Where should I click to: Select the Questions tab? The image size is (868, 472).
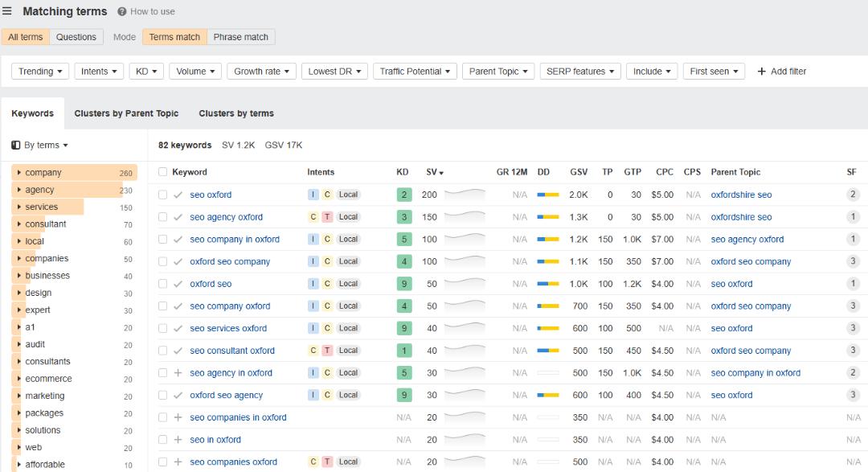coord(76,37)
